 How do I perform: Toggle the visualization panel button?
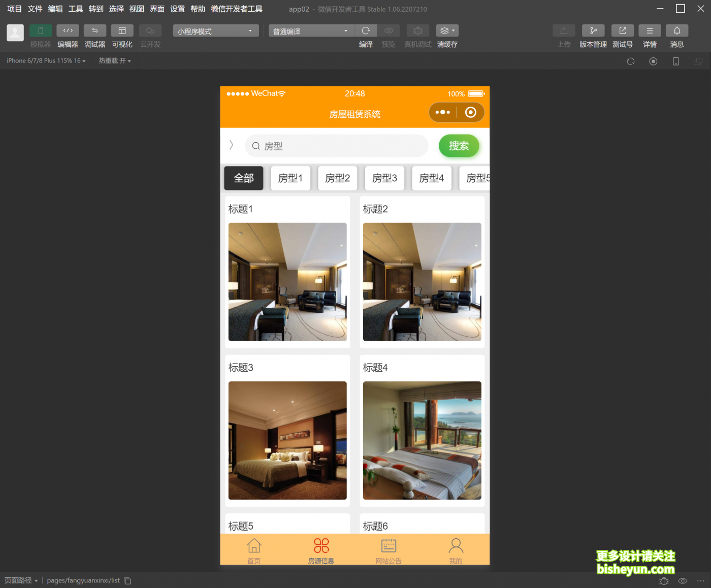122,30
